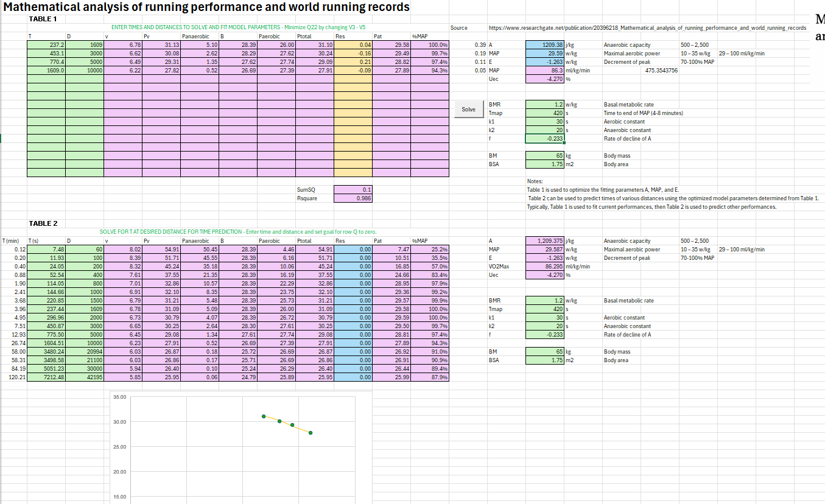Select the Table 1 Tmap cell 420 beside Solve
Viewport: 825px width, 504px height.
tap(545, 113)
